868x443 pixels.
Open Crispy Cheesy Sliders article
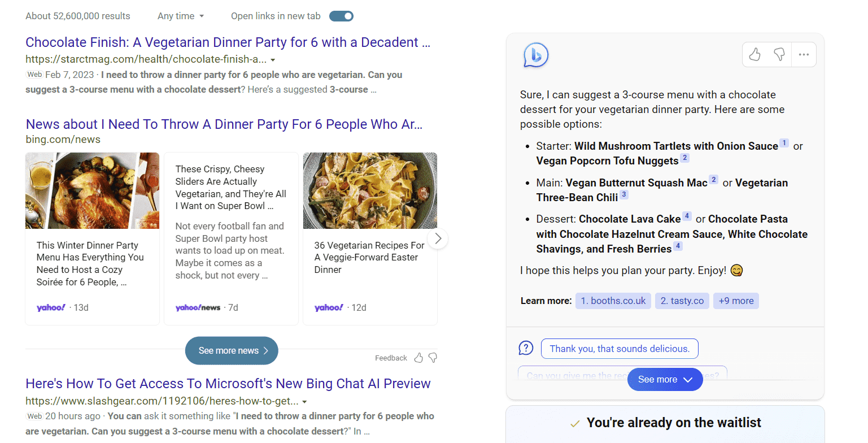(231, 188)
